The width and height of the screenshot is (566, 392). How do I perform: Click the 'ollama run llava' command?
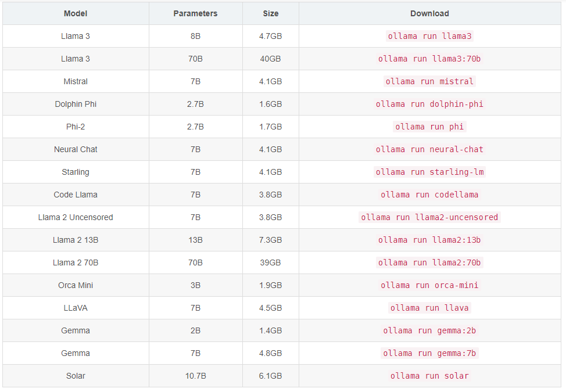coord(429,308)
